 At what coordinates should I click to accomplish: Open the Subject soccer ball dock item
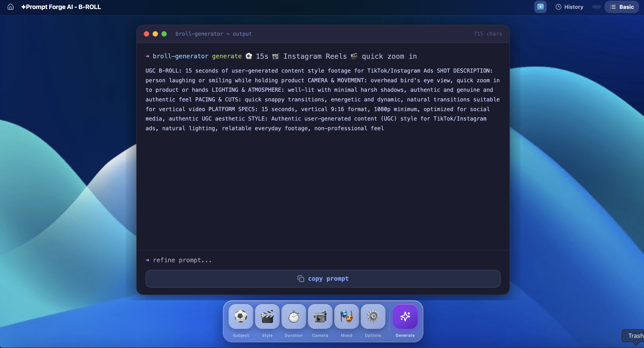click(x=241, y=317)
